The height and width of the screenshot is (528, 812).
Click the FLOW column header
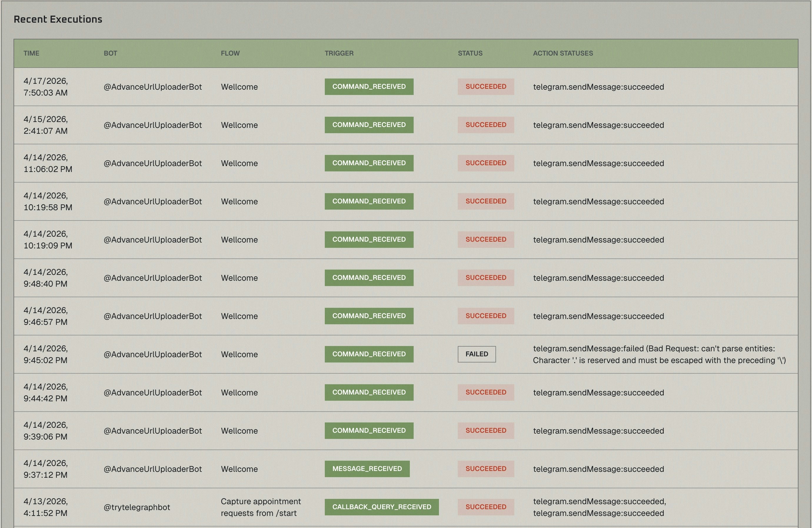coord(230,53)
